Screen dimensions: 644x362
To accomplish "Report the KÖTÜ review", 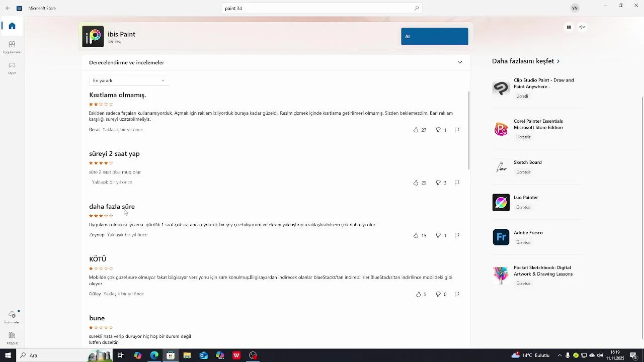I will 457,294.
